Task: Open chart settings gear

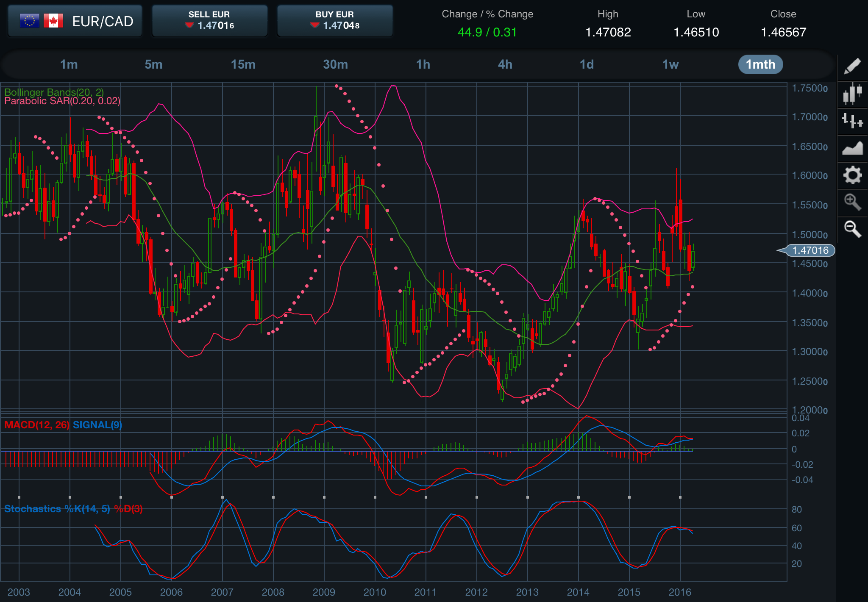Action: pos(852,175)
